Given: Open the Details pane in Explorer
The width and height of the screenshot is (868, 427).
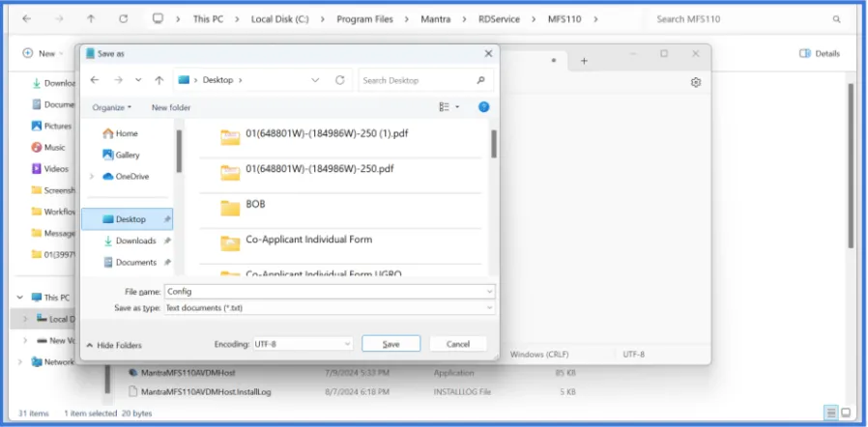Looking at the screenshot, I should (x=820, y=53).
